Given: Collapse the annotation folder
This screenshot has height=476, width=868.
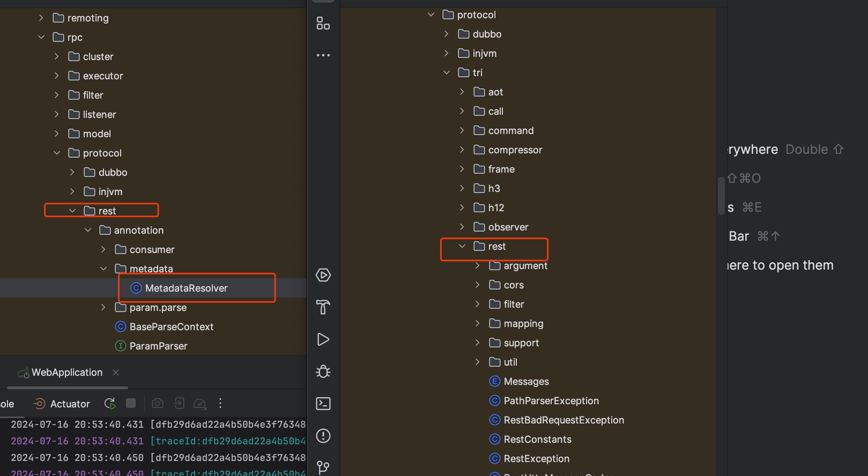Looking at the screenshot, I should (x=87, y=230).
